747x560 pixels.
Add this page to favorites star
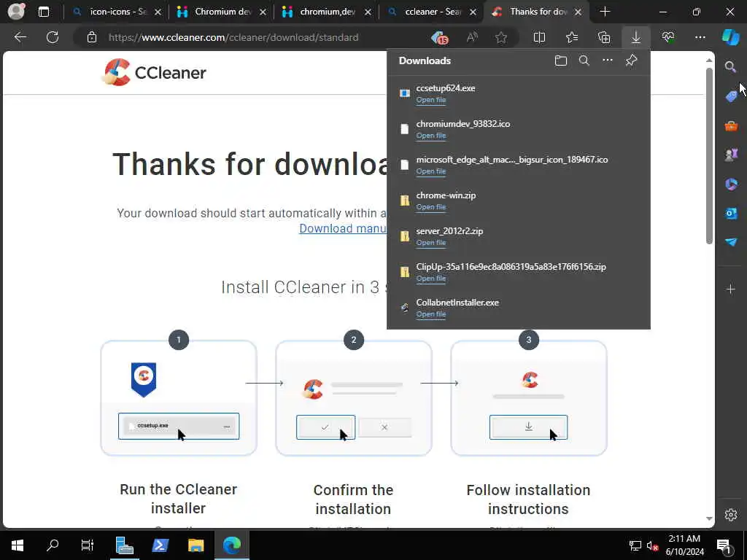500,37
